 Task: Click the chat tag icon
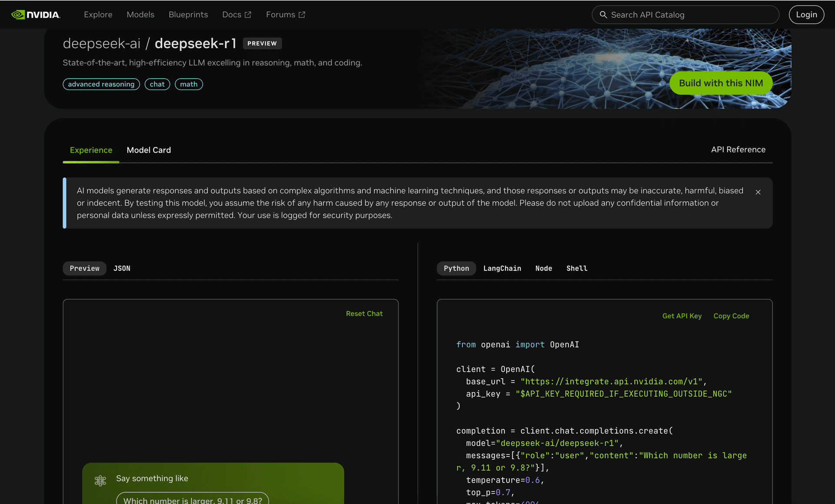[x=157, y=83]
